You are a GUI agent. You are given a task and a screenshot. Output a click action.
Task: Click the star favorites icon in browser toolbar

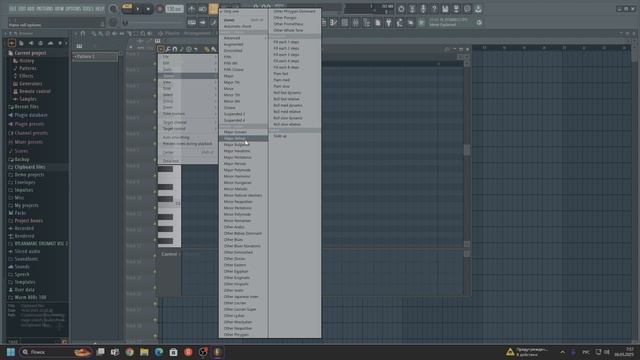click(60, 43)
